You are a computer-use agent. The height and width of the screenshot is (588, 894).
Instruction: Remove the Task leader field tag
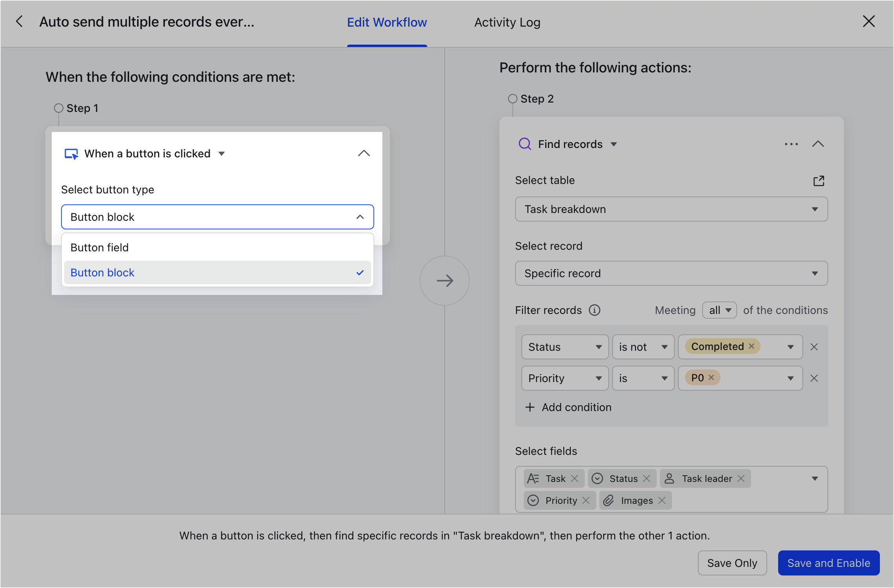tap(741, 478)
